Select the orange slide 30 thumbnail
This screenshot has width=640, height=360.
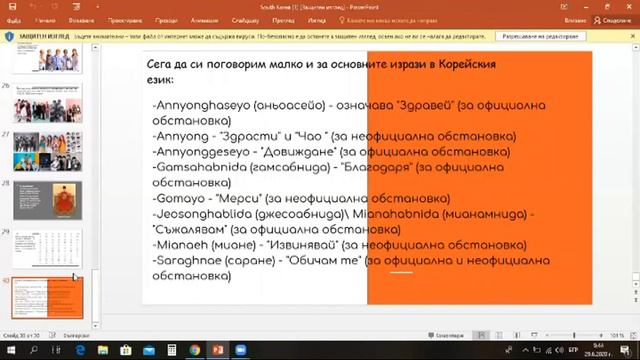[47, 298]
